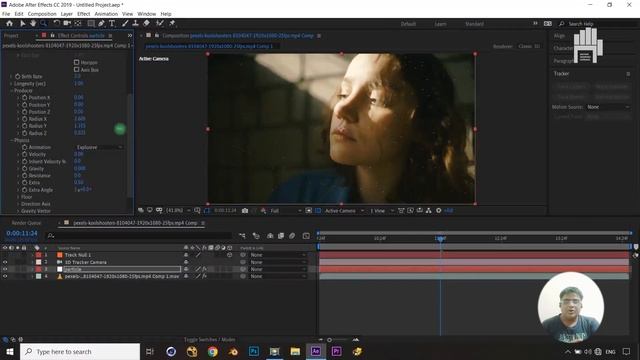Viewport: 640px width, 360px height.
Task: Click the Graph Editor icon in the timeline
Action: (x=306, y=236)
